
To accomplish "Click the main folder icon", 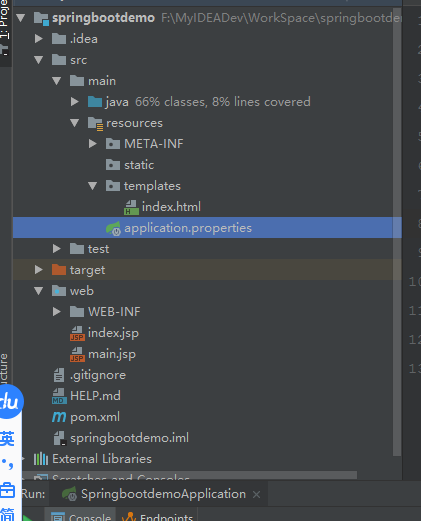I will [77, 81].
